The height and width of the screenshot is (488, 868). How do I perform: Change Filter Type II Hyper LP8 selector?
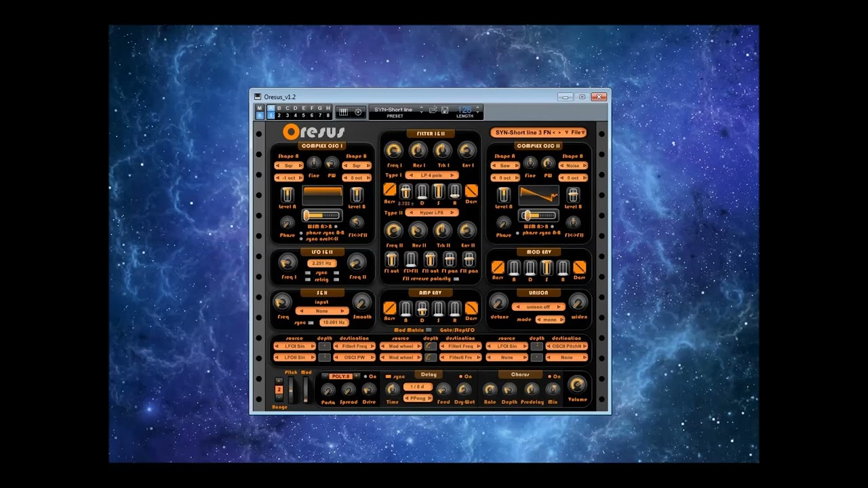click(431, 213)
